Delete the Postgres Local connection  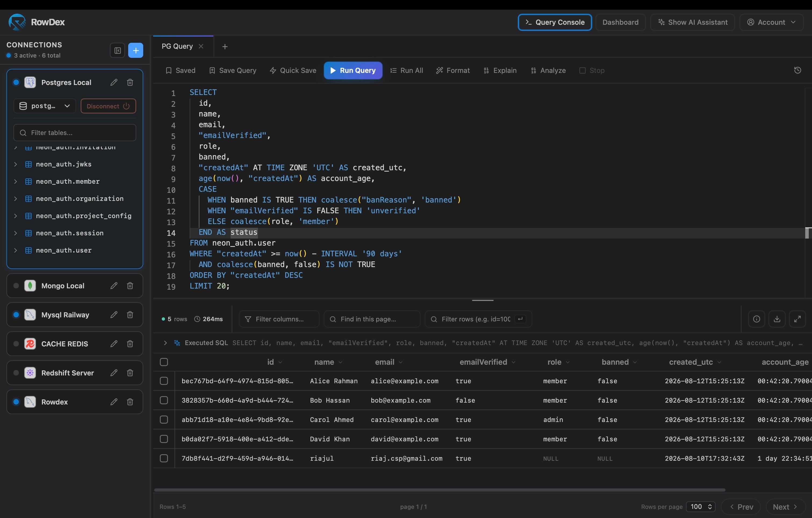pyautogui.click(x=130, y=82)
